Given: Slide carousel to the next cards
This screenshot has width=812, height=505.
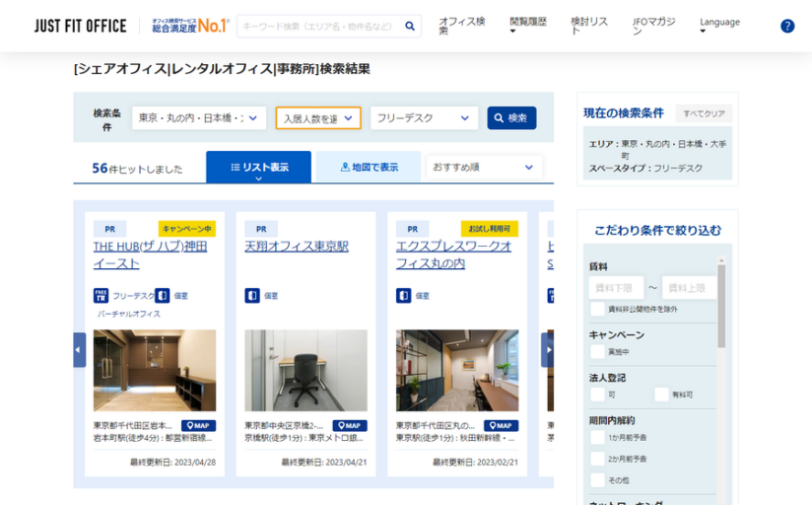Looking at the screenshot, I should 547,350.
